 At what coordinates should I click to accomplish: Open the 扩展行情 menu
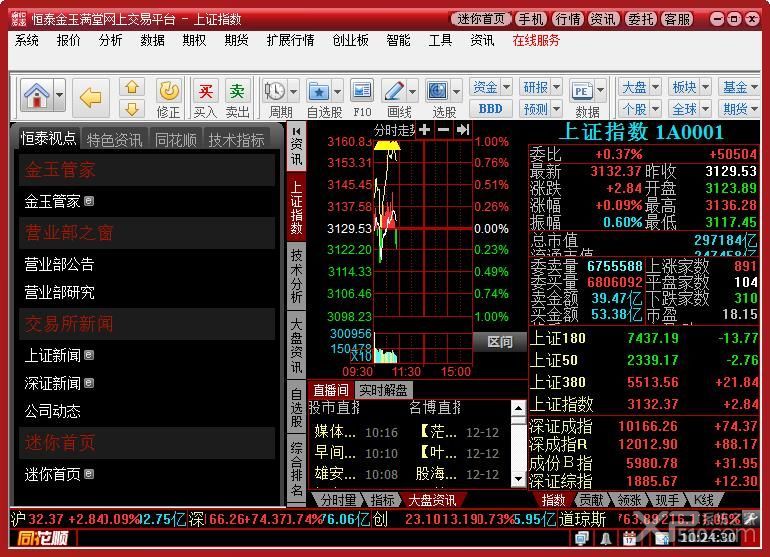click(290, 40)
